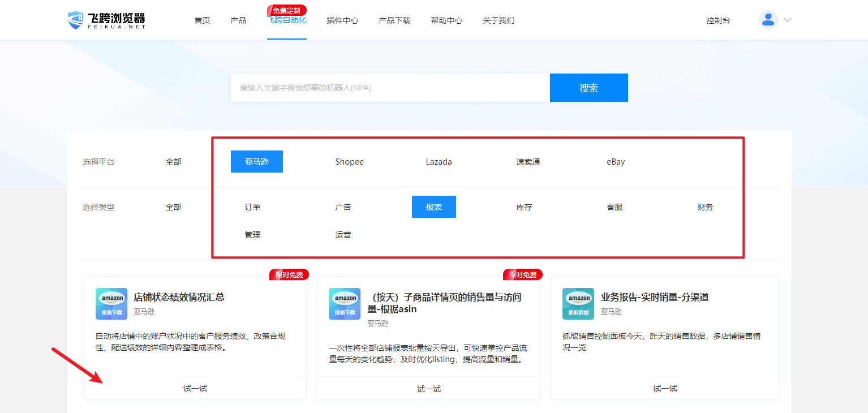Open the 产品 navigation menu
Image resolution: width=868 pixels, height=413 pixels.
tap(238, 20)
